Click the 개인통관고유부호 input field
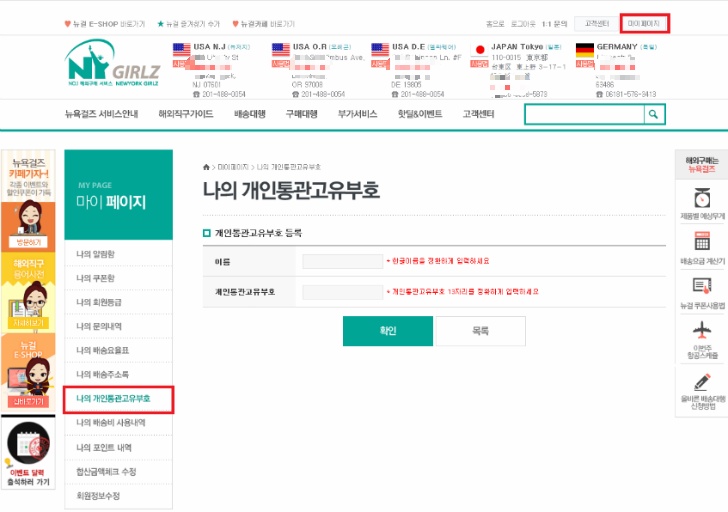The image size is (728, 512). pyautogui.click(x=343, y=292)
